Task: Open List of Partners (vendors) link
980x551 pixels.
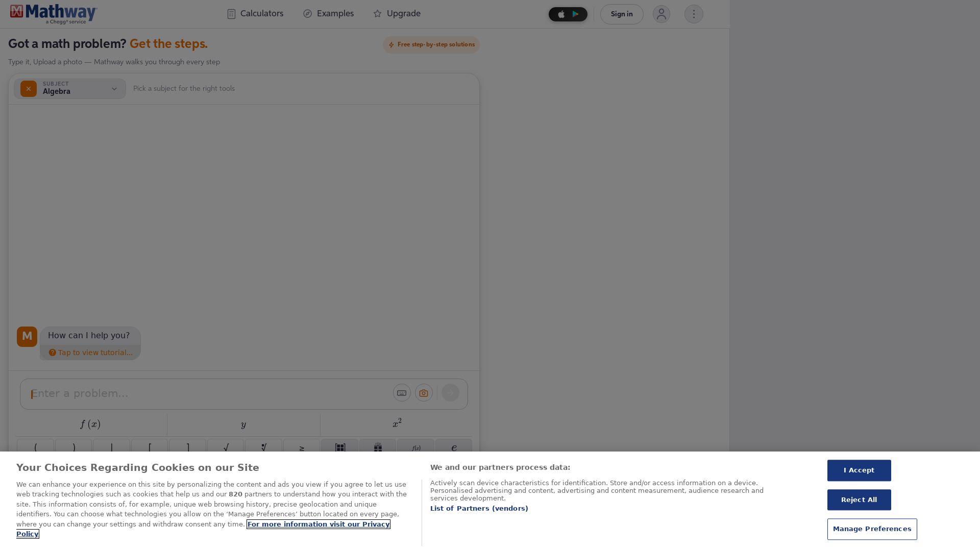Action: [479, 509]
